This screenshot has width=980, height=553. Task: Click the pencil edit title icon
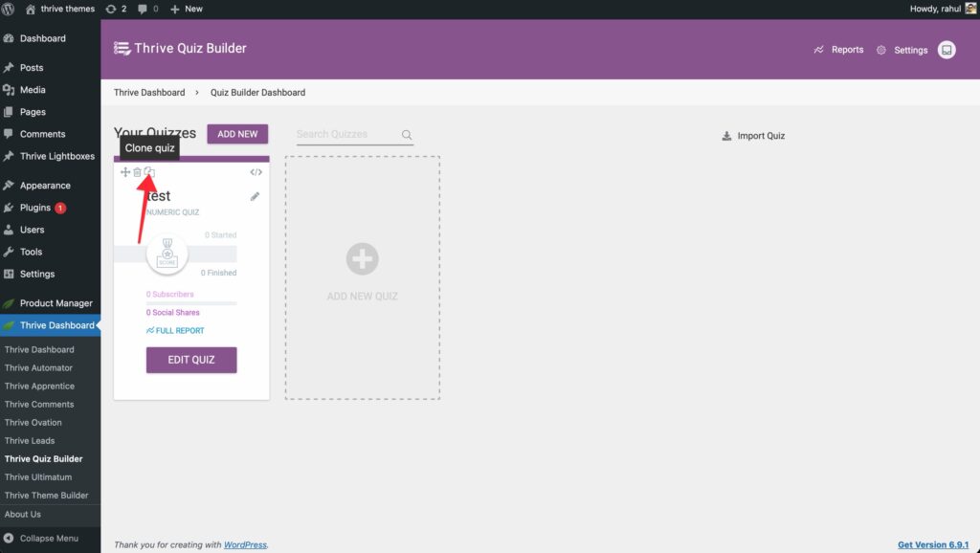255,197
